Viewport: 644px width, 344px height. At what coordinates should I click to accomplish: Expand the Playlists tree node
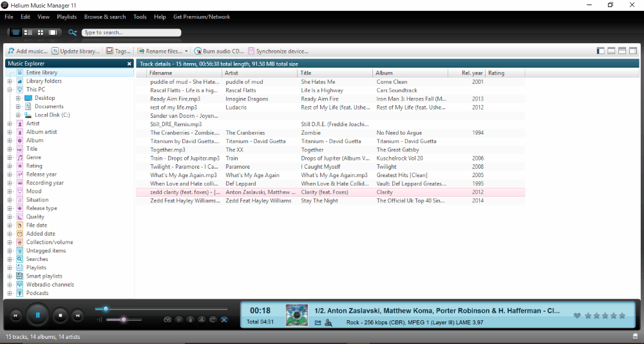(10, 267)
